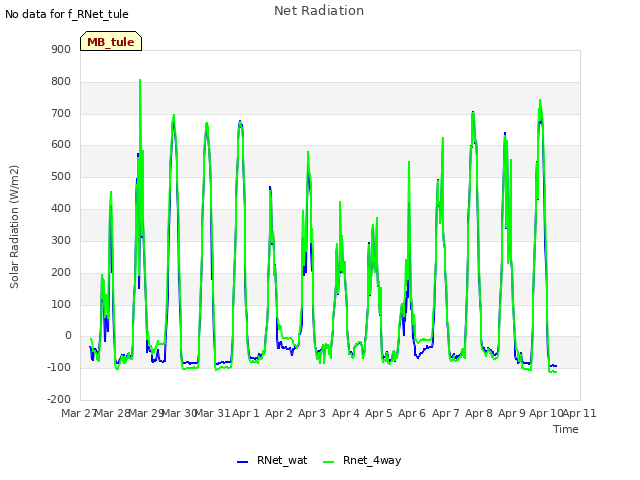Screen dimensions: 640x480
Task: Click the green Rnet_4way legend swatch
Action: coord(328,462)
